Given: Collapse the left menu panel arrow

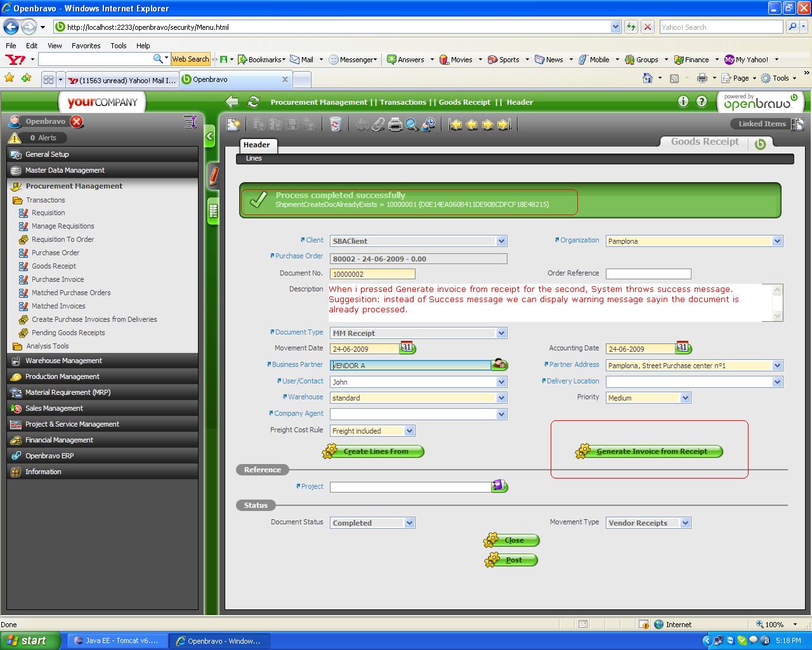Looking at the screenshot, I should tap(210, 136).
